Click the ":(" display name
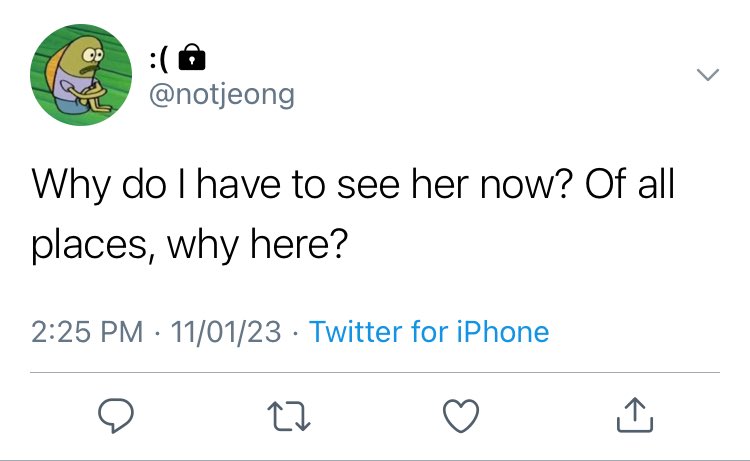 (159, 60)
